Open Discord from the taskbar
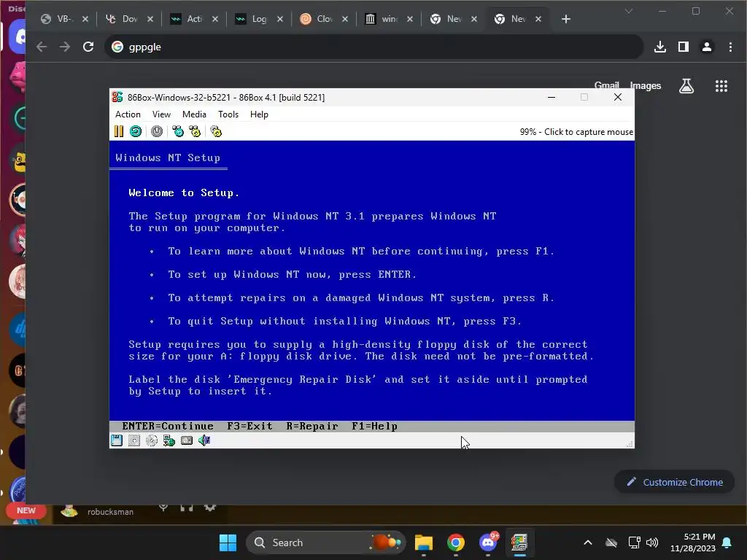Viewport: 747px width, 560px height. point(488,542)
